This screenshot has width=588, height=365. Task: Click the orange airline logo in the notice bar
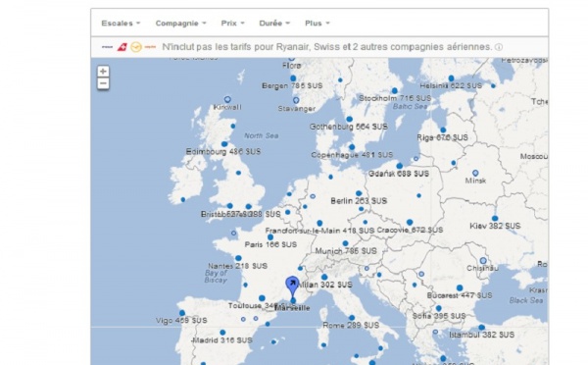pos(150,47)
